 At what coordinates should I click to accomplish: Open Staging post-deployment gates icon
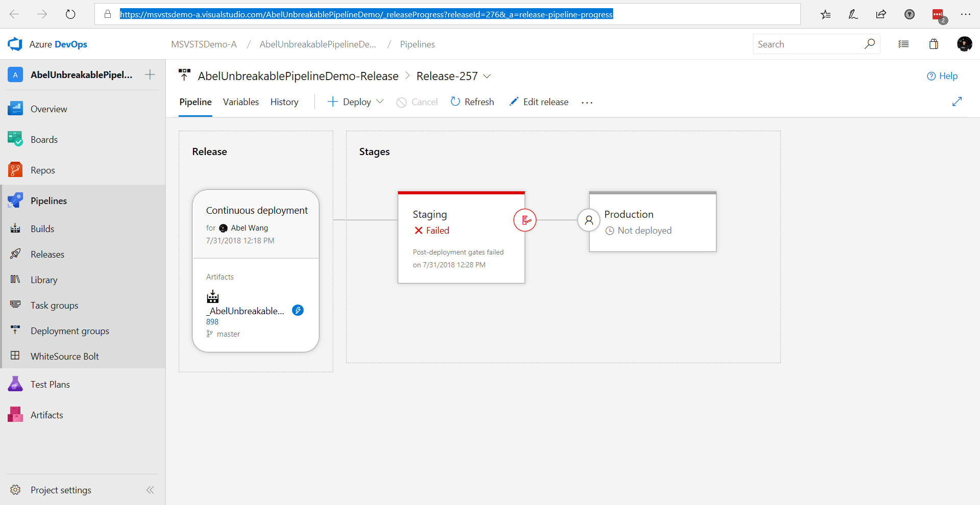pyautogui.click(x=525, y=220)
